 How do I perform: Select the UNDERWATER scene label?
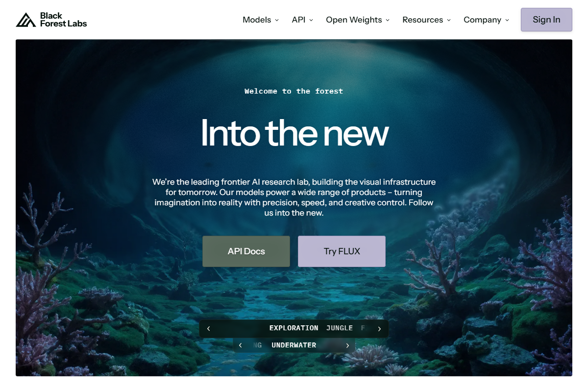click(x=294, y=345)
